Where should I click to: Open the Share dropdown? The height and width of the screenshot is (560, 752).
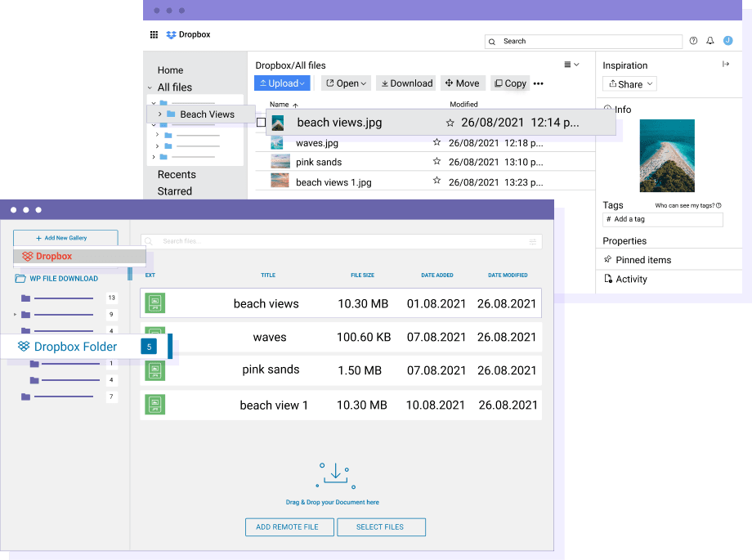click(629, 83)
